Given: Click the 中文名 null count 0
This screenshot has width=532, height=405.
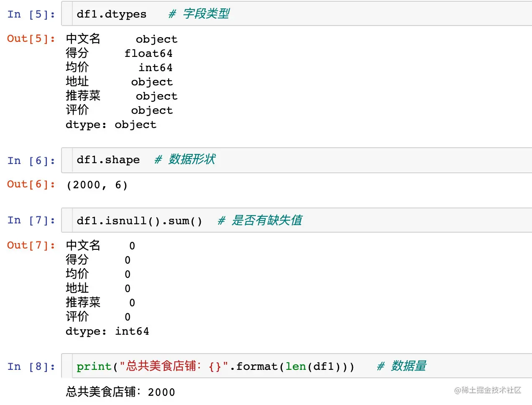Looking at the screenshot, I should 132,246.
